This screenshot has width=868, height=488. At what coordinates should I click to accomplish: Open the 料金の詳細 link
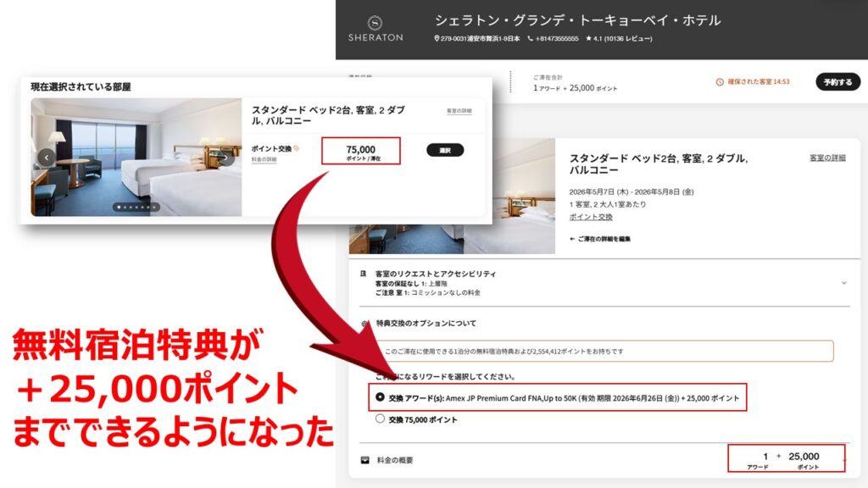pyautogui.click(x=264, y=159)
